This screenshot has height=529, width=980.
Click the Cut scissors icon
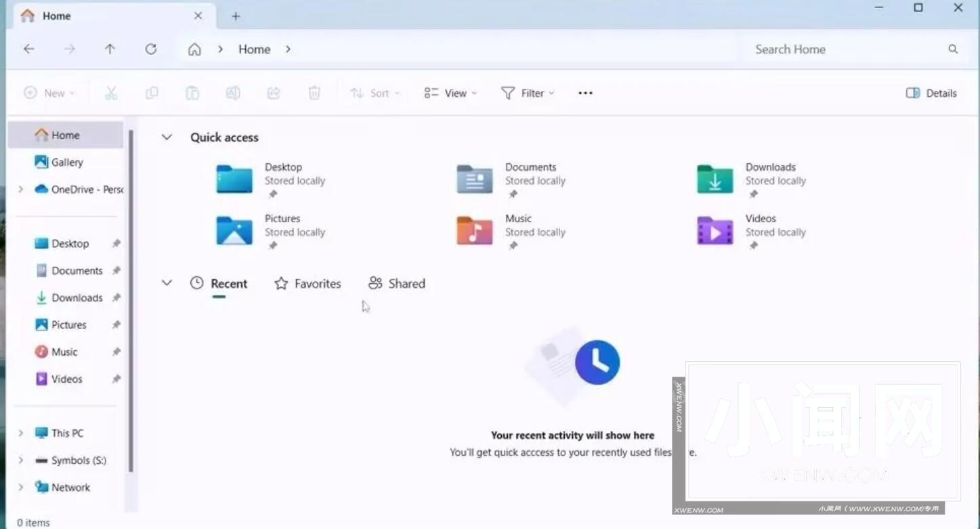pyautogui.click(x=111, y=93)
